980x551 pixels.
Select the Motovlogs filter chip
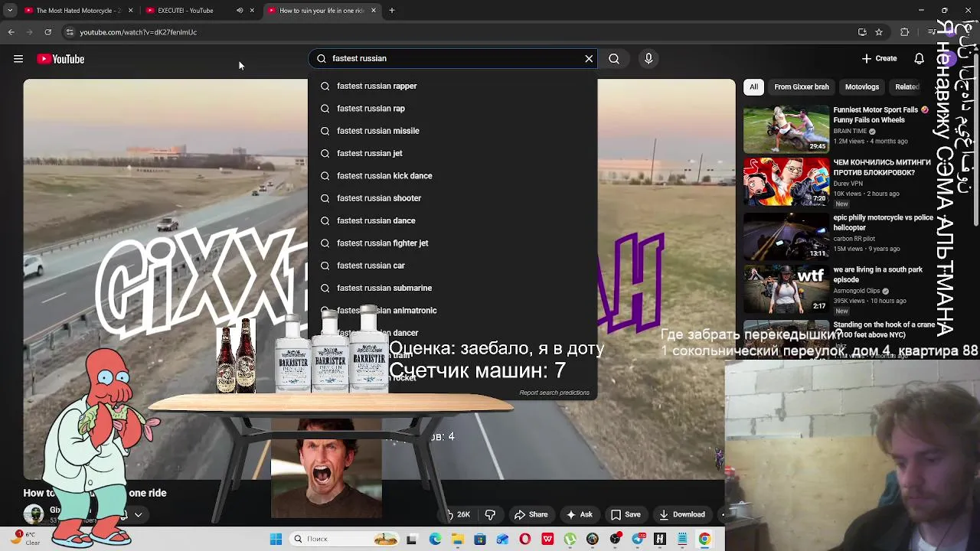[x=862, y=86]
